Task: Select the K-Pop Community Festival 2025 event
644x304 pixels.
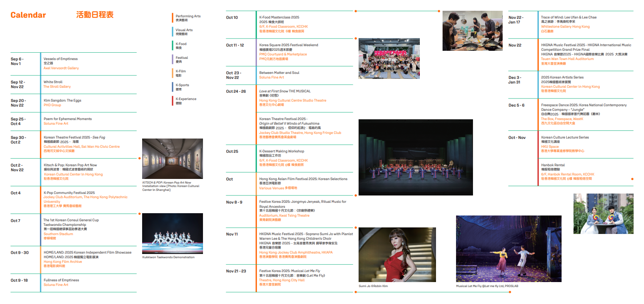Action: coord(69,193)
